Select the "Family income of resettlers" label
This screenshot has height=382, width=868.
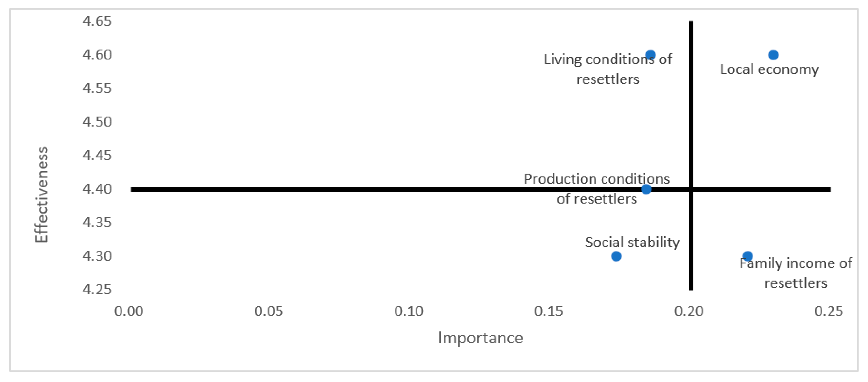796,273
